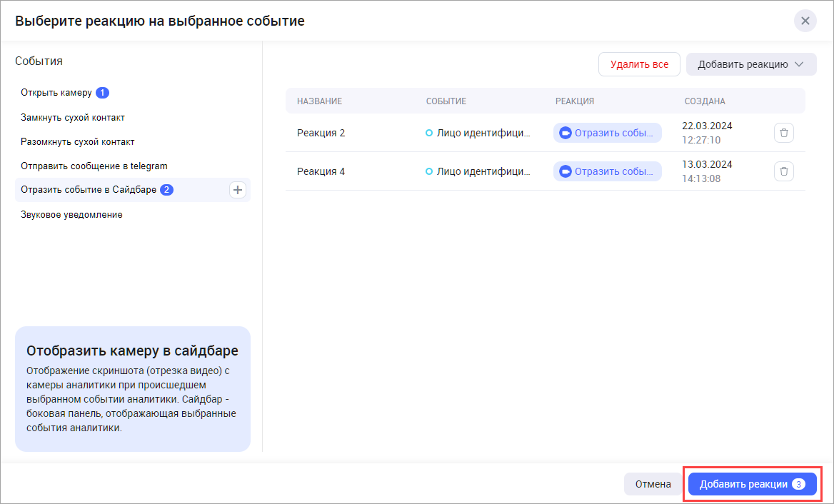
Task: Close the dialog with the X icon
Action: point(805,21)
